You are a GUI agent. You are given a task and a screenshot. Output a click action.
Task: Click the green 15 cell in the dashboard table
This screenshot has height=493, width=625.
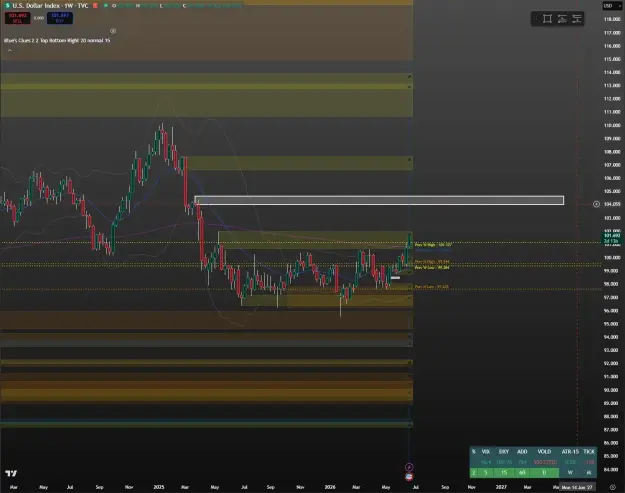504,473
